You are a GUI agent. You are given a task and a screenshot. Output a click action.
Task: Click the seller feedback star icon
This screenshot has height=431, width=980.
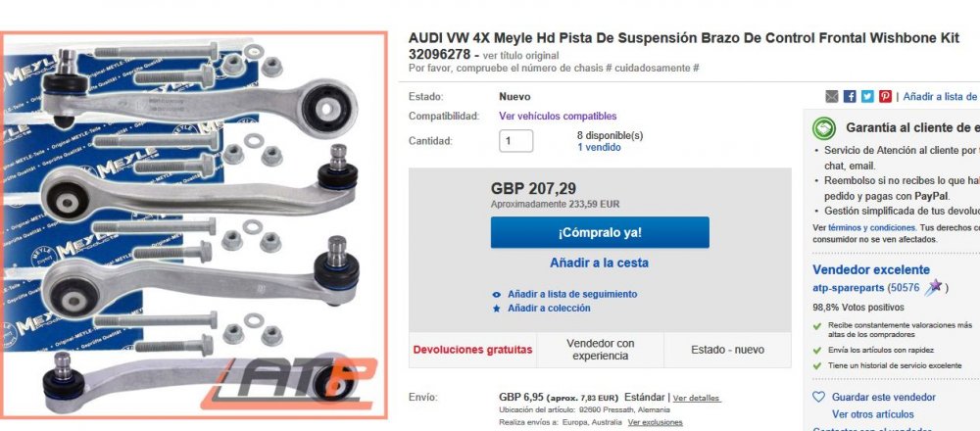click(934, 287)
